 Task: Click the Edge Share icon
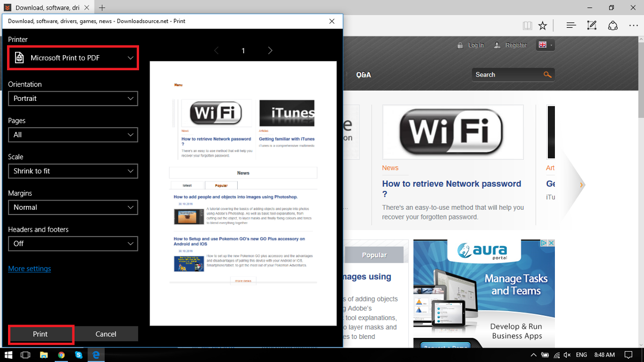pos(612,25)
